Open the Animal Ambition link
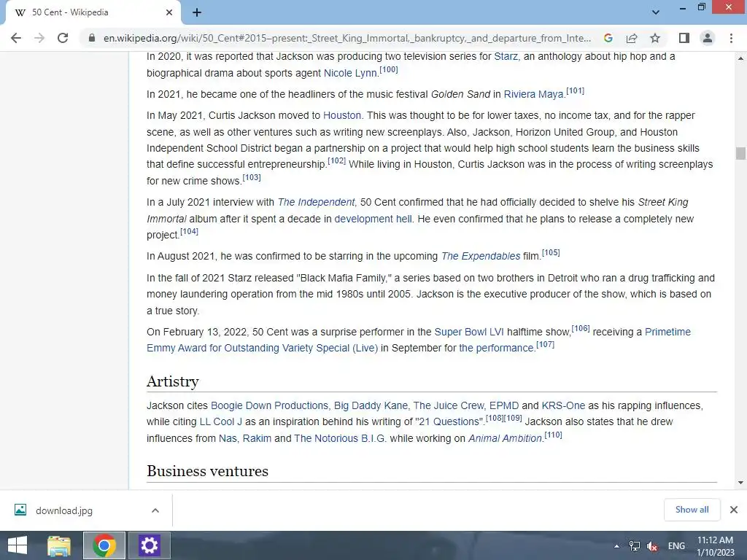 (x=505, y=438)
